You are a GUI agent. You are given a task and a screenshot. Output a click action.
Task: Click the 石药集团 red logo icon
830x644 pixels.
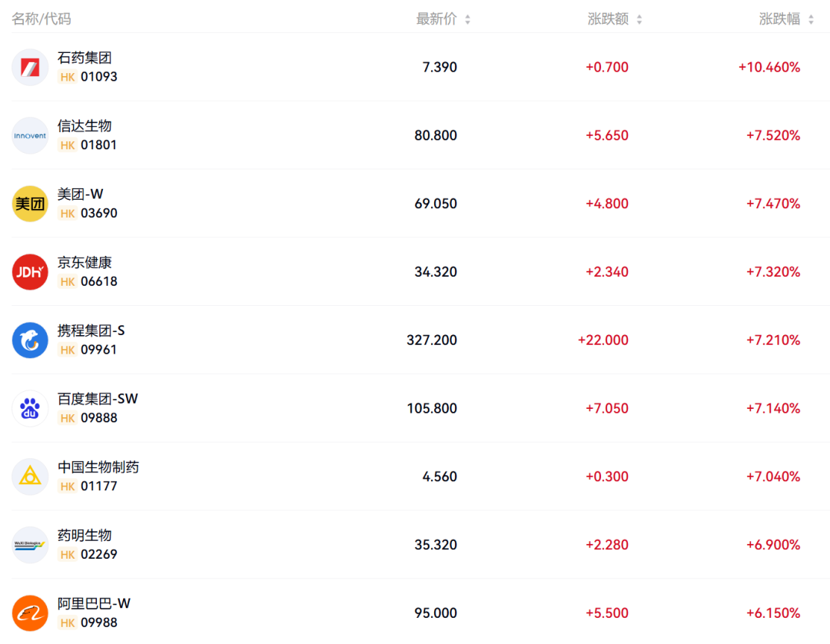pyautogui.click(x=30, y=67)
